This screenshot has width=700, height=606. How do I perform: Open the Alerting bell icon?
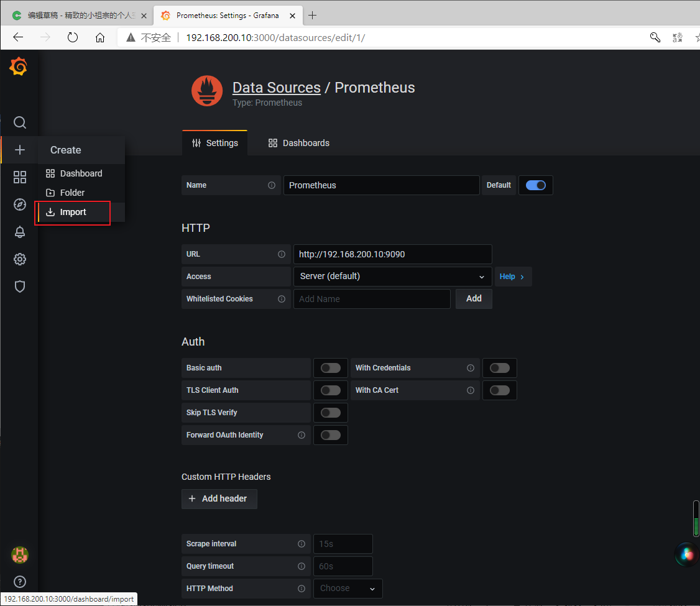pyautogui.click(x=20, y=232)
